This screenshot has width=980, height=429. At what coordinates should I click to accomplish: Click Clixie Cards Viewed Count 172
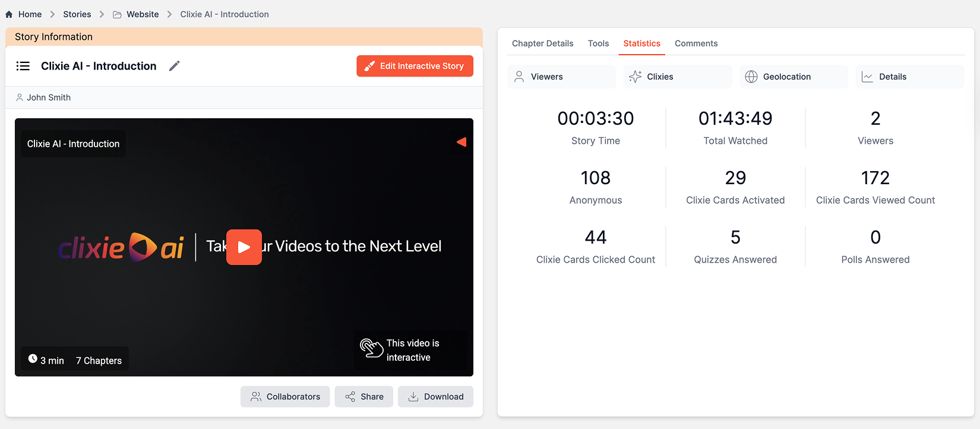[x=875, y=178]
